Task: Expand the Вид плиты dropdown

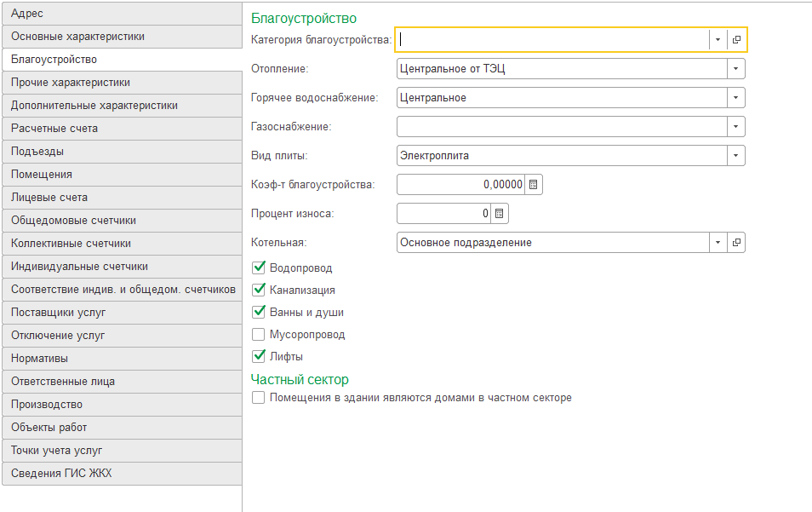Action: point(736,156)
